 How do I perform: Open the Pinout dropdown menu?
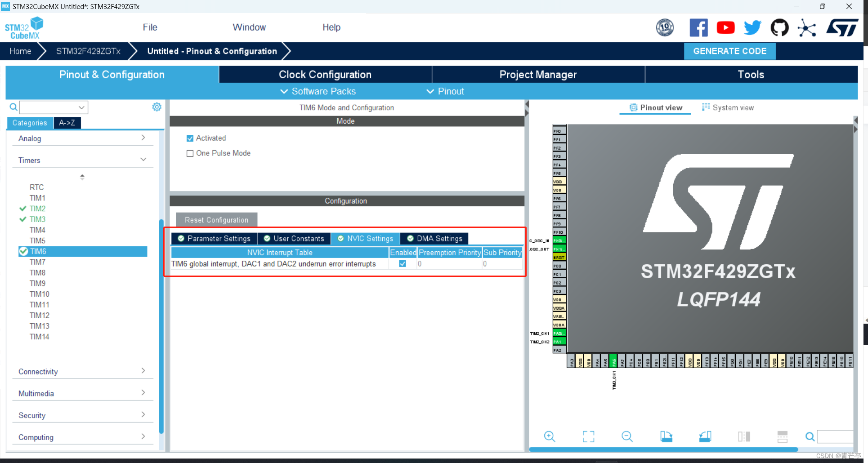(445, 91)
